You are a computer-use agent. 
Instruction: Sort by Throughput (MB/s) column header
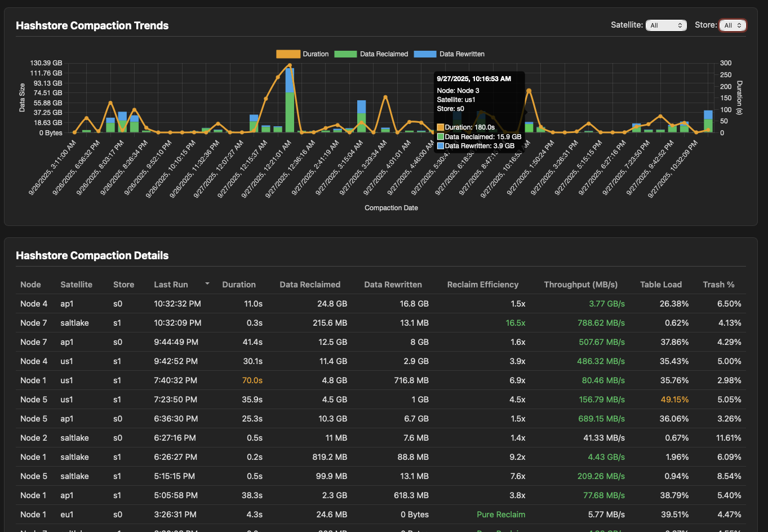(x=580, y=285)
